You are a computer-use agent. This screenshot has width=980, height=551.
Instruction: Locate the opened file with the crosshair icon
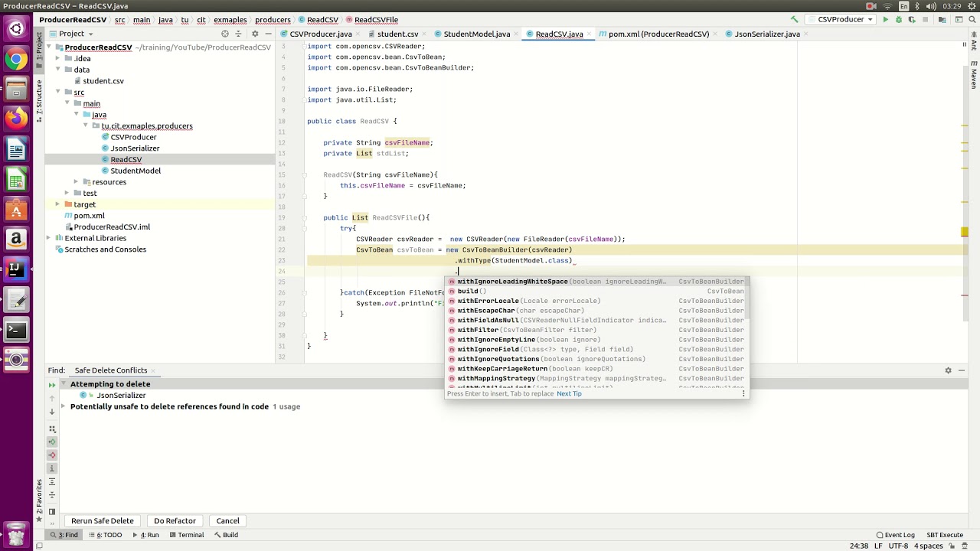224,34
